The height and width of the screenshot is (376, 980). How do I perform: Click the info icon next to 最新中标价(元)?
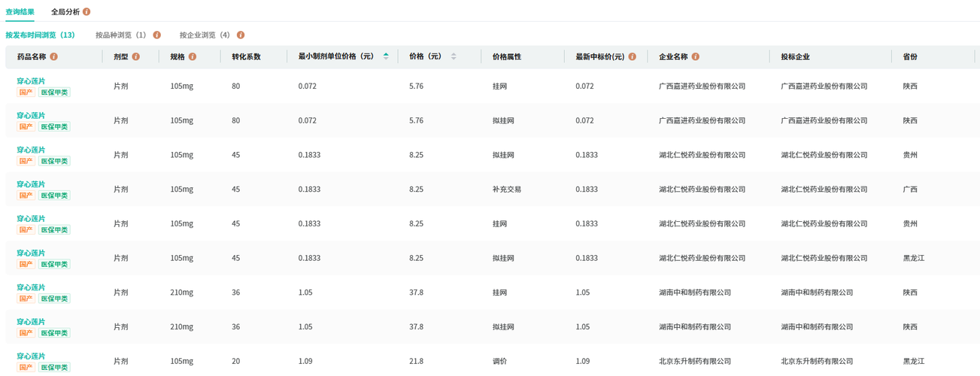coord(633,56)
